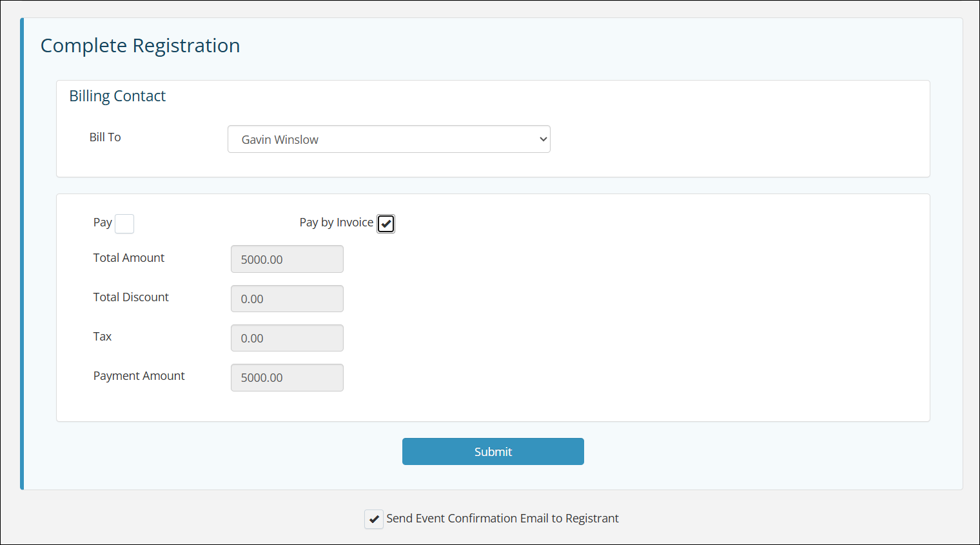This screenshot has height=545, width=980.
Task: Click the Total Amount label
Action: pyautogui.click(x=128, y=257)
